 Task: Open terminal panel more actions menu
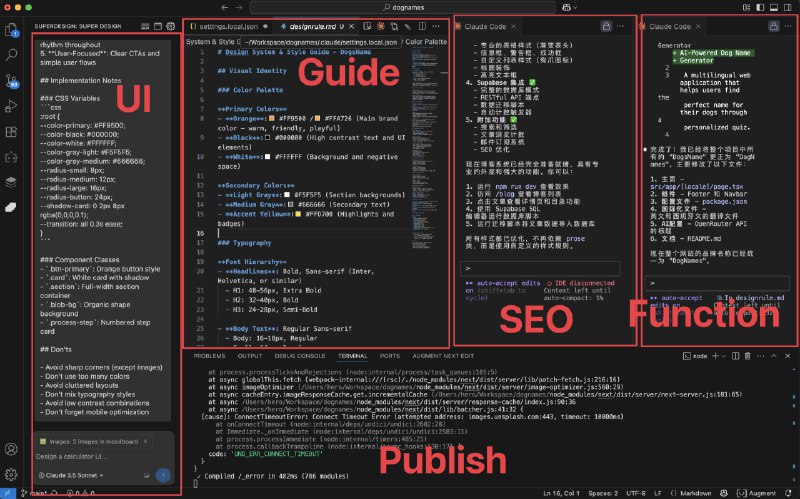pyautogui.click(x=761, y=356)
